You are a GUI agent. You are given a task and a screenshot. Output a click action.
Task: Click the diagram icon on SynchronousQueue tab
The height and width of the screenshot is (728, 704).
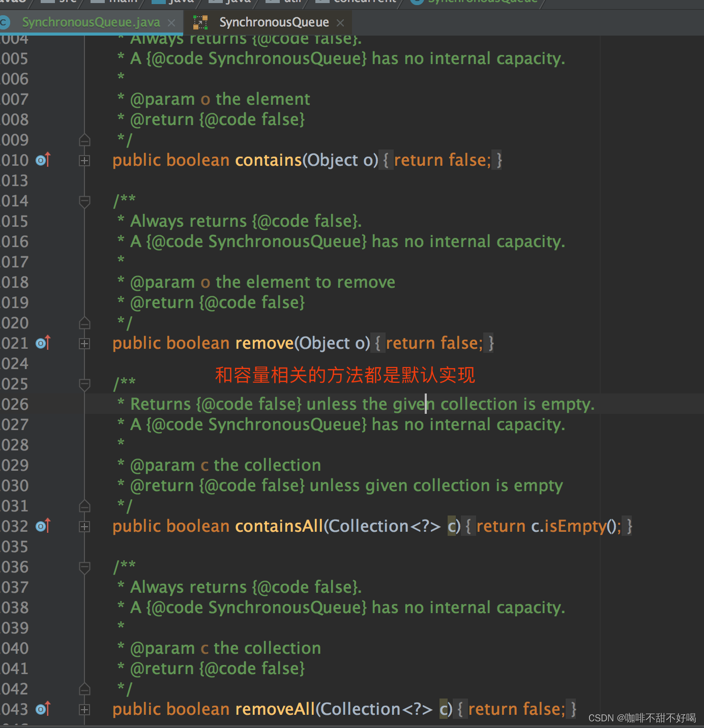coord(200,22)
